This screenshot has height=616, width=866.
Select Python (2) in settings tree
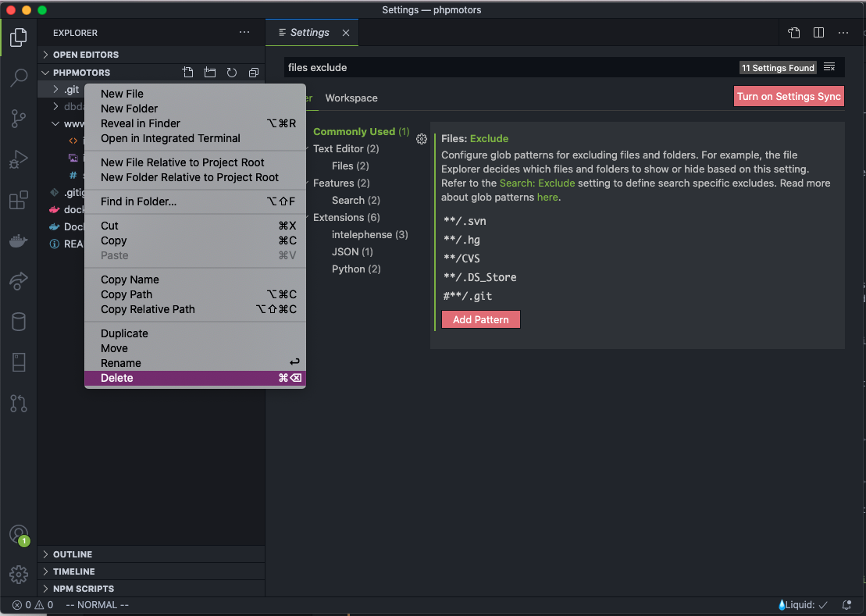click(x=355, y=269)
